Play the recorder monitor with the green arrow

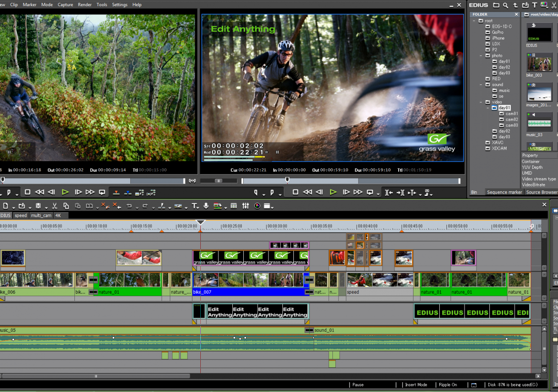click(x=333, y=192)
